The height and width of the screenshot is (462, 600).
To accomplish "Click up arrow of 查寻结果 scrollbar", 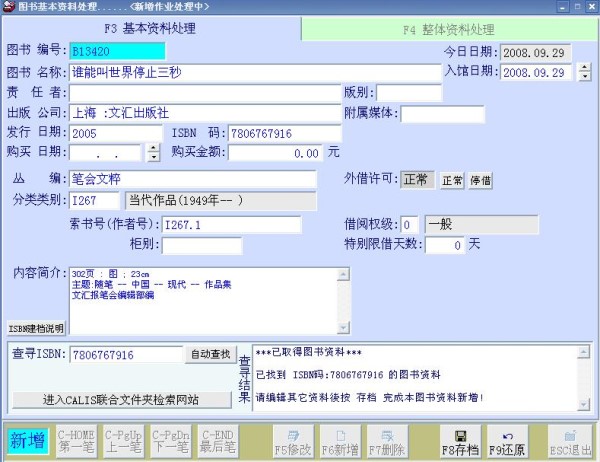I will pyautogui.click(x=584, y=352).
